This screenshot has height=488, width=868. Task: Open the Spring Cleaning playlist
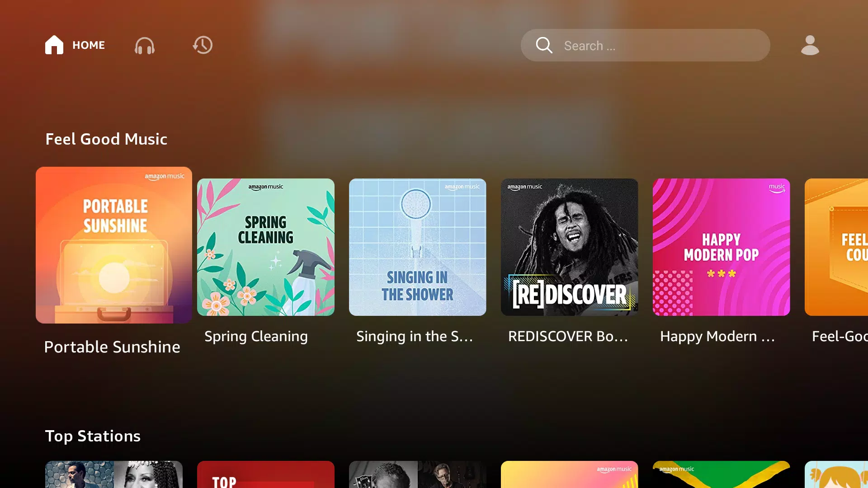coord(265,247)
